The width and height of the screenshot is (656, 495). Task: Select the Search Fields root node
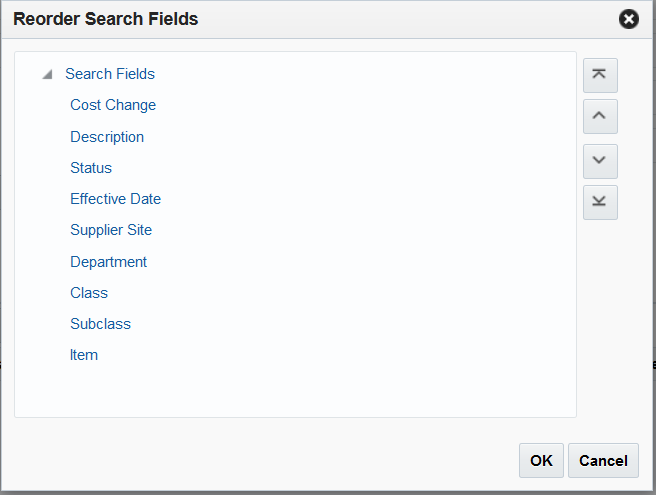(110, 74)
